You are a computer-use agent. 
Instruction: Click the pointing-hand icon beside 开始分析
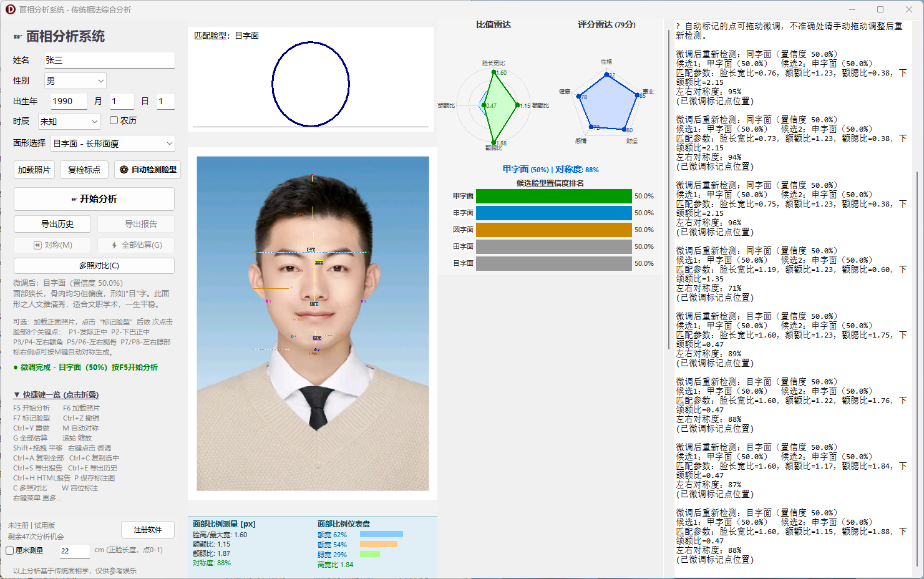point(73,198)
